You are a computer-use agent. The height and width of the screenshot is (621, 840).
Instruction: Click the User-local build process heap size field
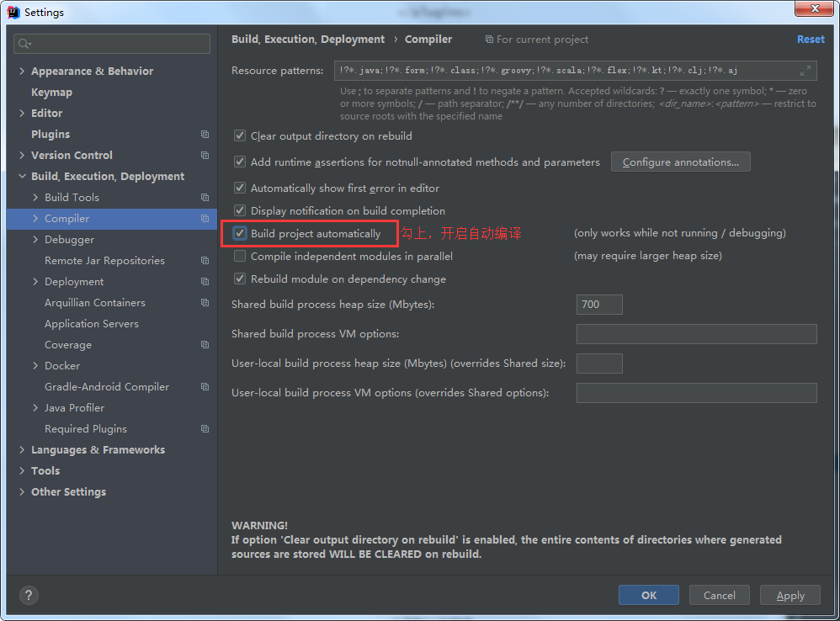coord(599,364)
